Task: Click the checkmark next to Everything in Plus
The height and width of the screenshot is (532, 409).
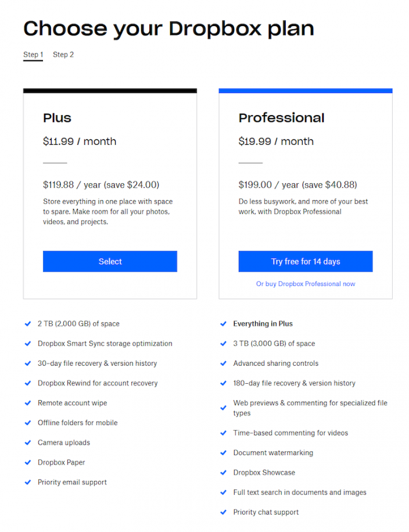Action: [223, 324]
